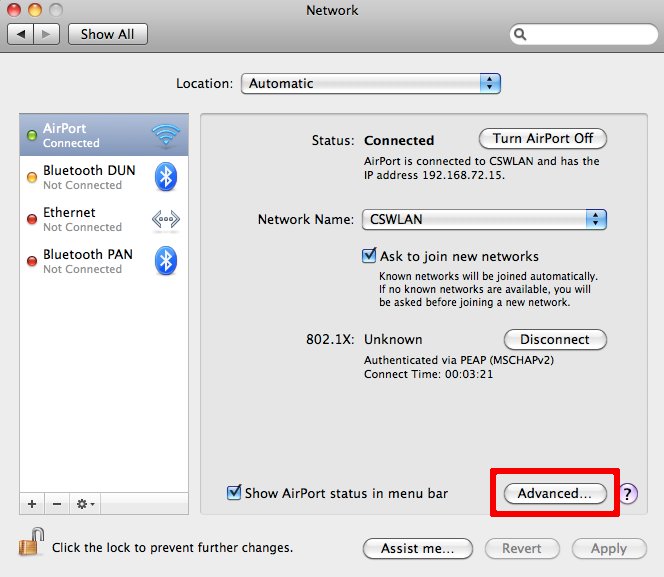The image size is (664, 577).
Task: Open the Network Name dropdown
Action: point(484,219)
